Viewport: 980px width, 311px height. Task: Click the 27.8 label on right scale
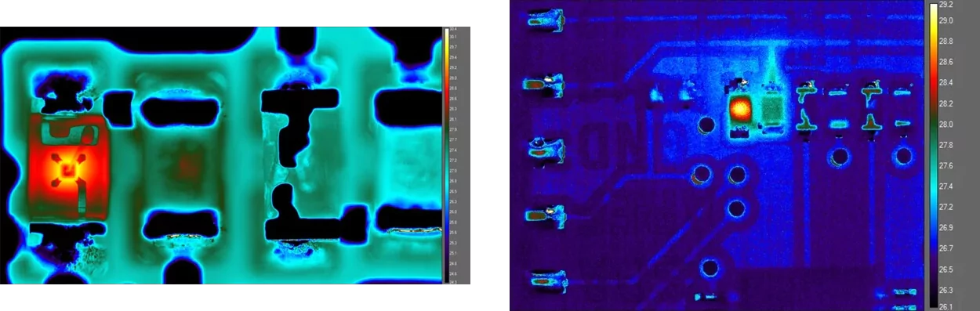[946, 145]
